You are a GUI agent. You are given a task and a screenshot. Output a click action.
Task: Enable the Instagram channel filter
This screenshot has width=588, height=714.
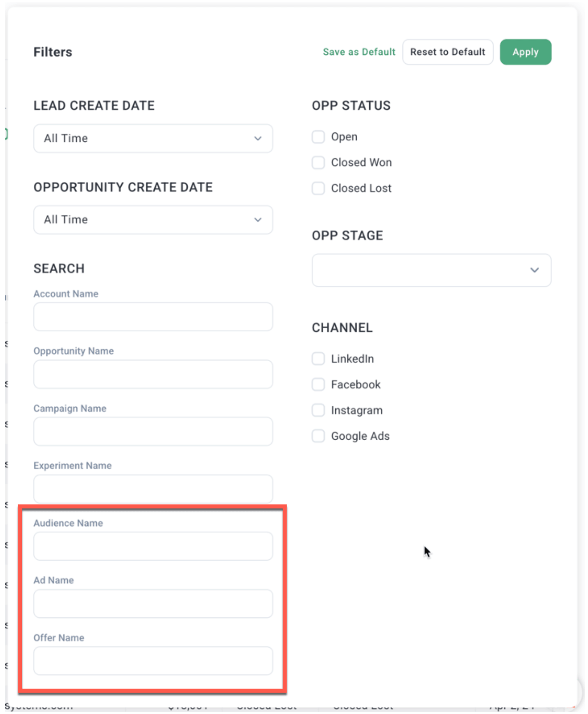(x=318, y=410)
